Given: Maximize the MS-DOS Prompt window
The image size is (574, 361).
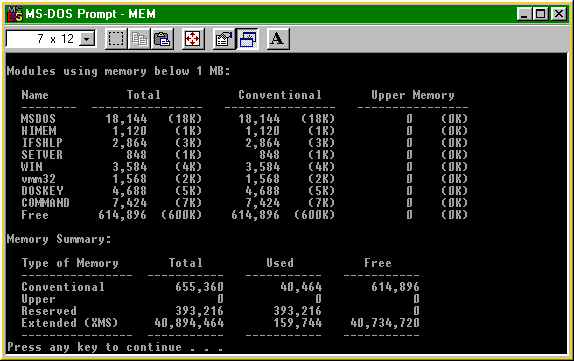Looking at the screenshot, I should (x=540, y=14).
